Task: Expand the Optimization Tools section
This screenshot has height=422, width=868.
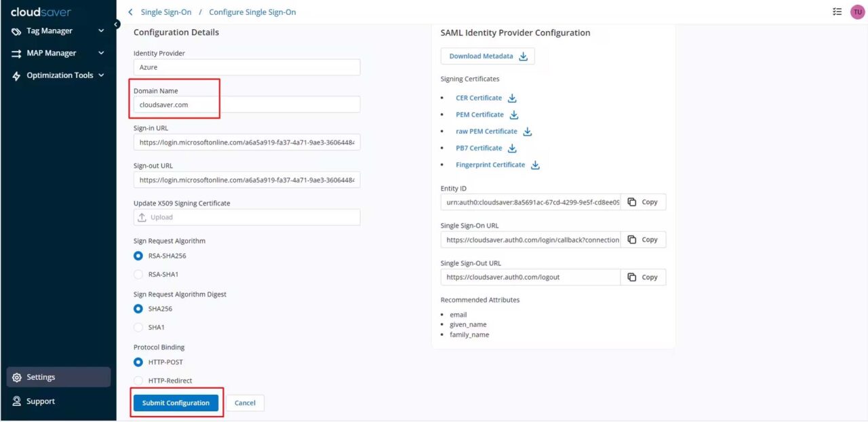Action: 101,75
